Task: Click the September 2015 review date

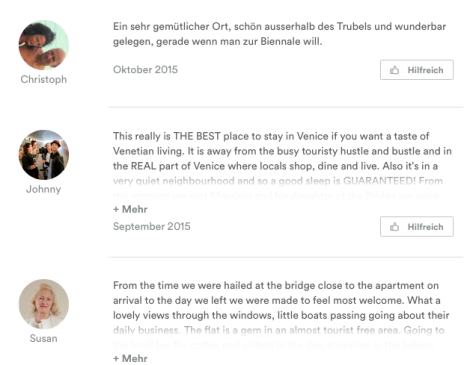Action: [152, 226]
